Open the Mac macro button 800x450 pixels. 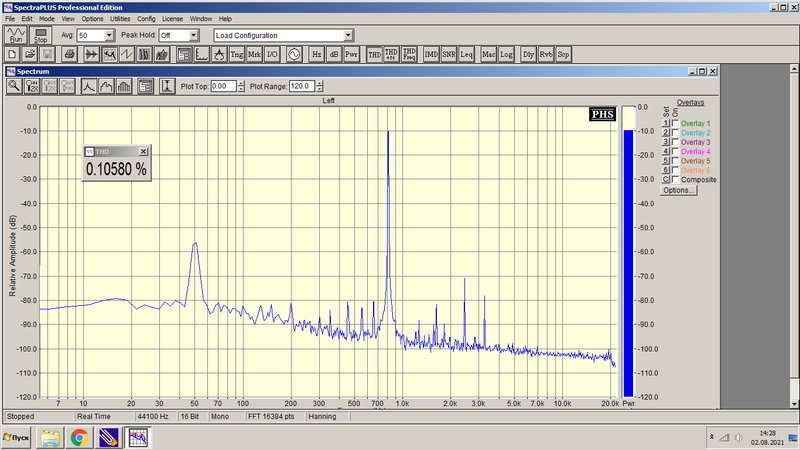pyautogui.click(x=488, y=54)
